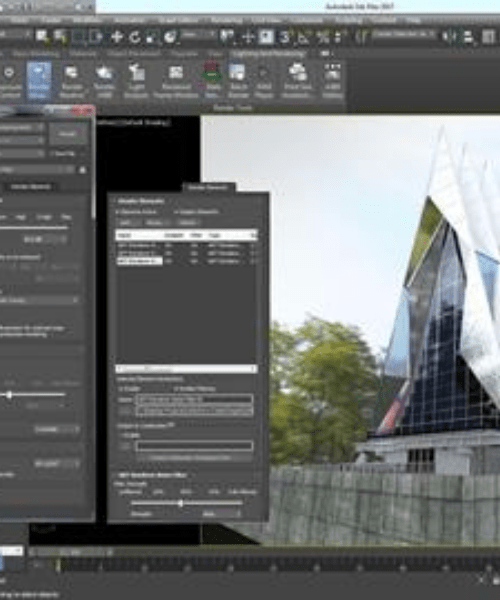Screen dimensions: 500x600
Task: Activate the Select and Rotate tool
Action: pyautogui.click(x=134, y=37)
